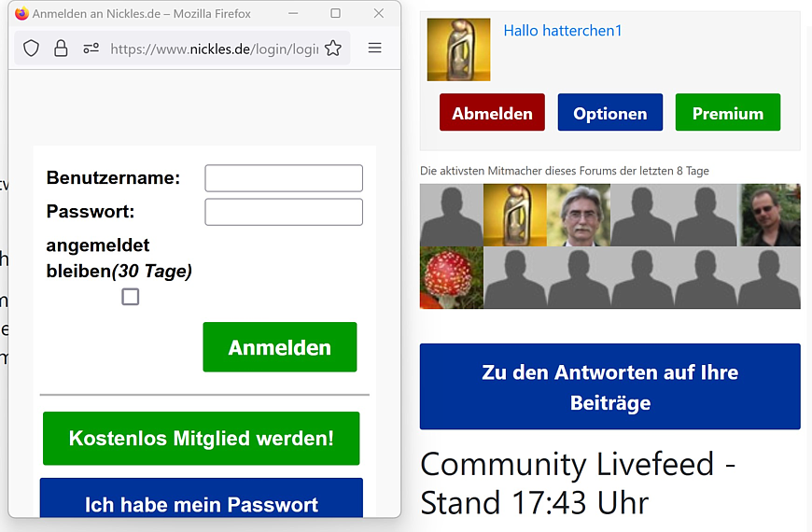Select first silhouette avatar in top row
Image resolution: width=812 pixels, height=532 pixels.
coord(452,215)
